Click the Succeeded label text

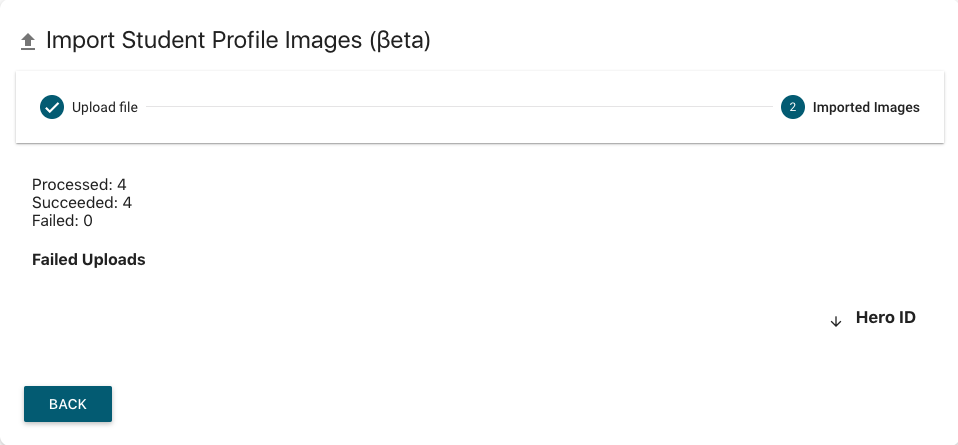point(74,203)
